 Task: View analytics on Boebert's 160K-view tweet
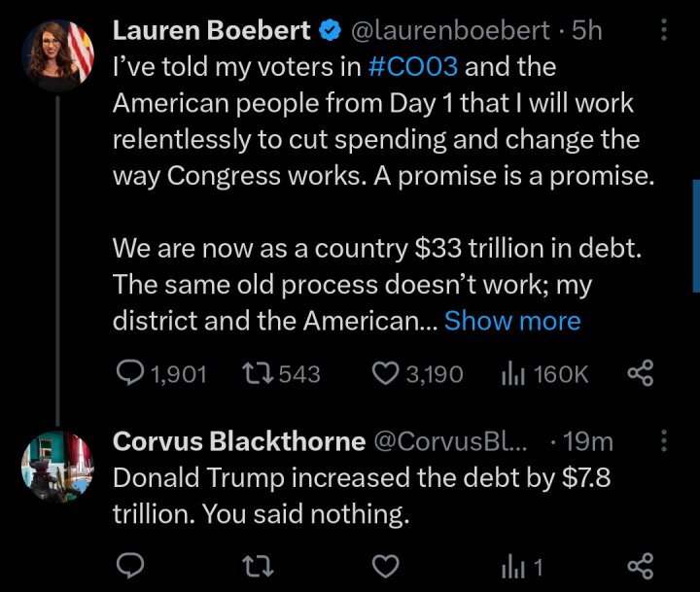click(x=511, y=373)
